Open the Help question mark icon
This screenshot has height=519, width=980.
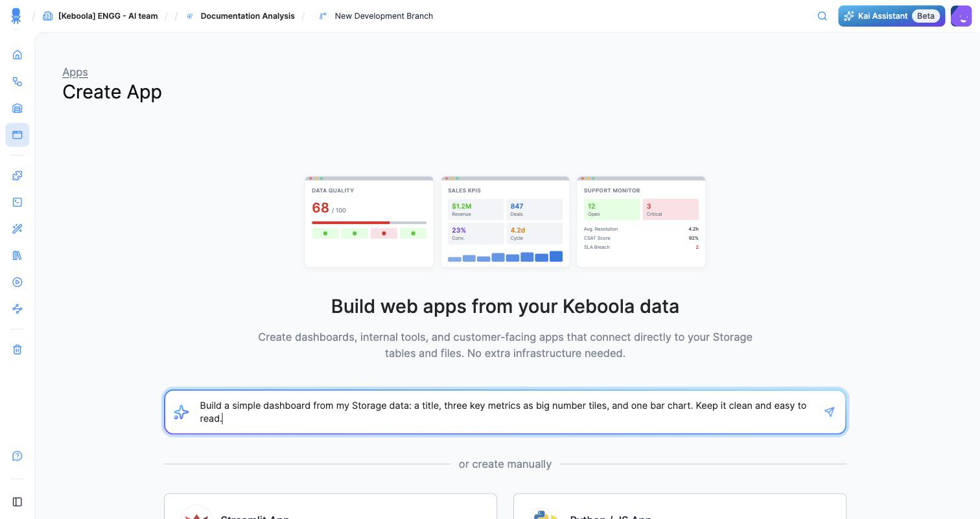[x=17, y=456]
